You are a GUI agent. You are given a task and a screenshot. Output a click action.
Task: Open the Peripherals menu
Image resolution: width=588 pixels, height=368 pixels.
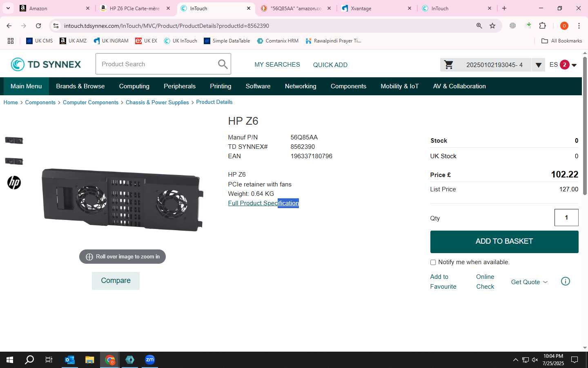(x=180, y=86)
